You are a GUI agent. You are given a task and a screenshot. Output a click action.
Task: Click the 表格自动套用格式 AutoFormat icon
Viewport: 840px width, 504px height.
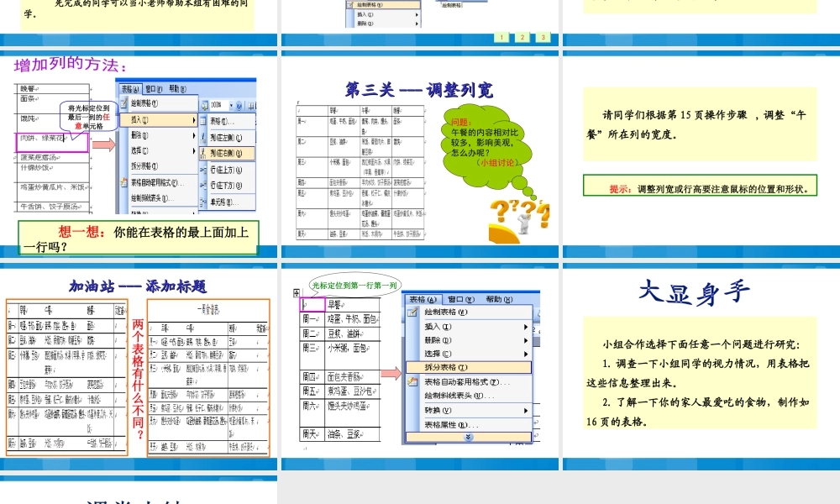tap(123, 183)
